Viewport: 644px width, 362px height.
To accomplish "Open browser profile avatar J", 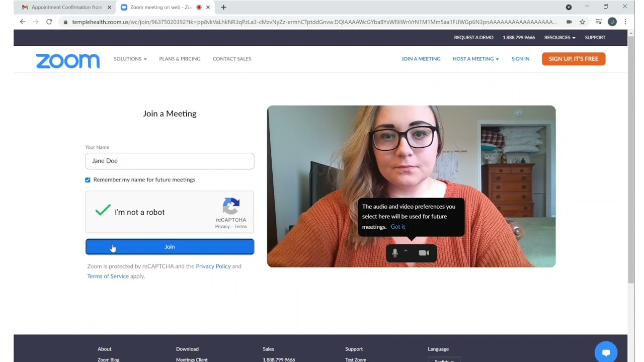I will pos(612,22).
